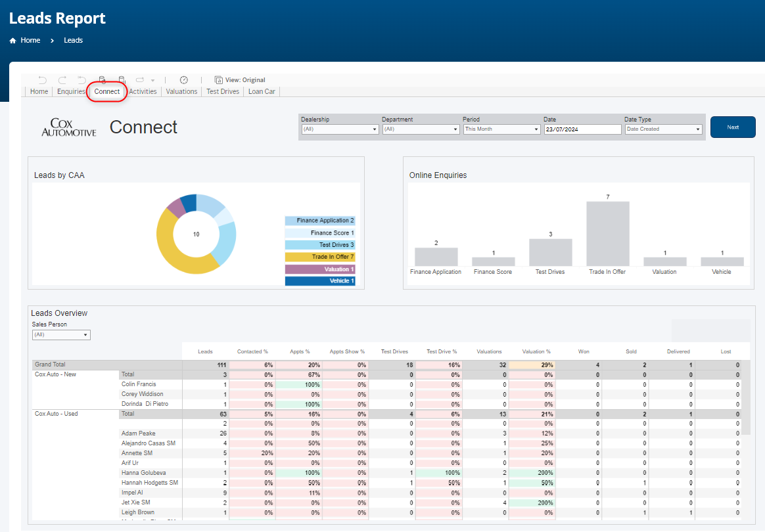Select the Trade In Offer 7 legend swatch

(320, 257)
